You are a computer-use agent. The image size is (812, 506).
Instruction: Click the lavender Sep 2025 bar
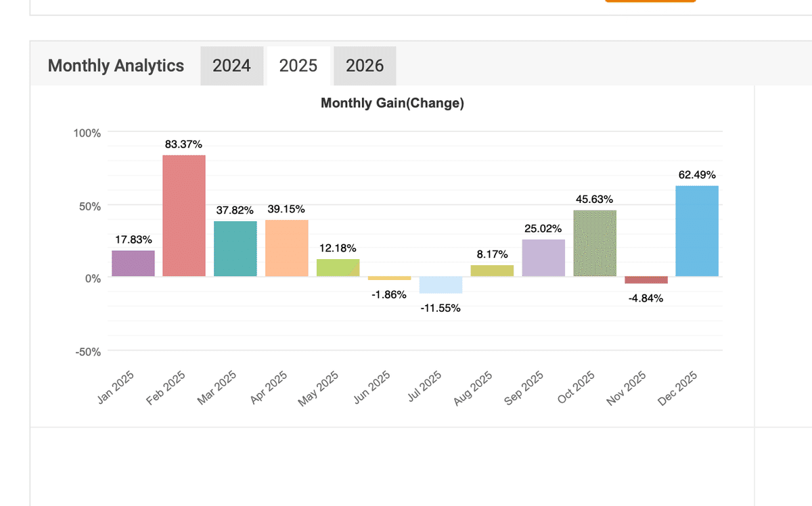[543, 258]
